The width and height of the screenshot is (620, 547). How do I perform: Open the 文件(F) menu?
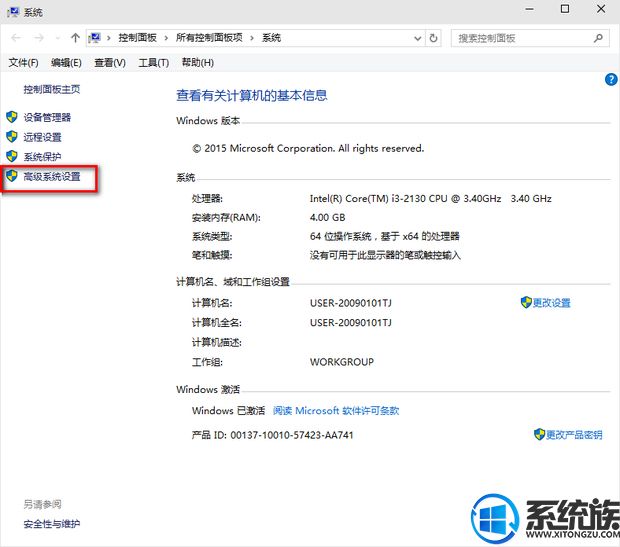coord(23,62)
